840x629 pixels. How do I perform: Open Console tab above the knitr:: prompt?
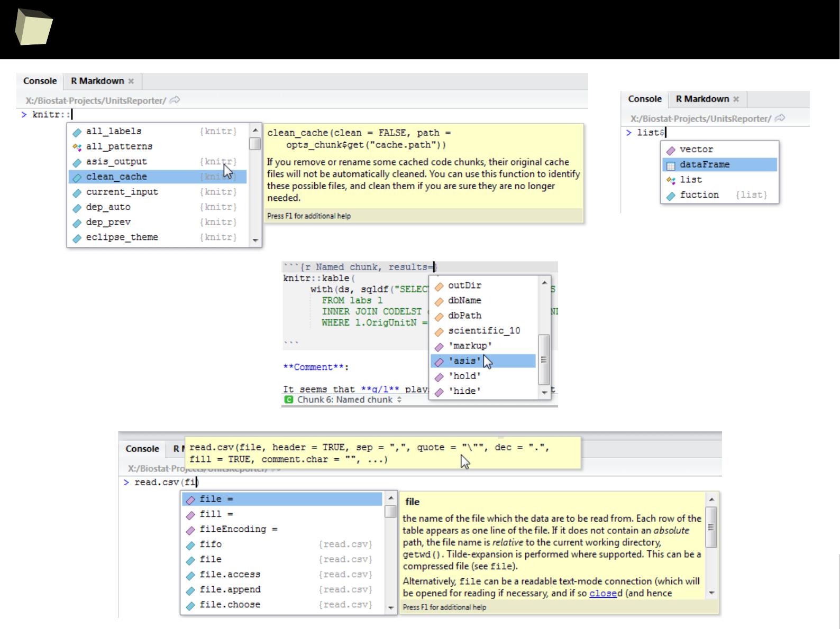tap(40, 81)
